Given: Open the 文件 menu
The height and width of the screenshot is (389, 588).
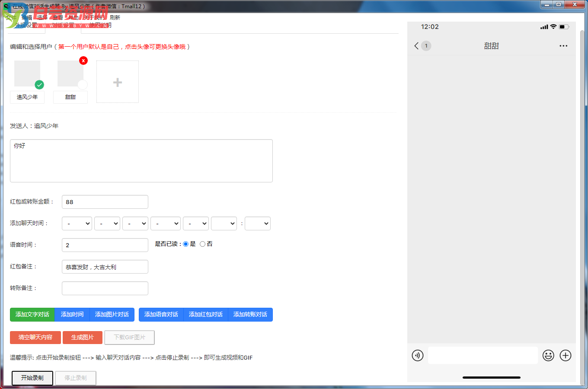Looking at the screenshot, I should pos(11,18).
